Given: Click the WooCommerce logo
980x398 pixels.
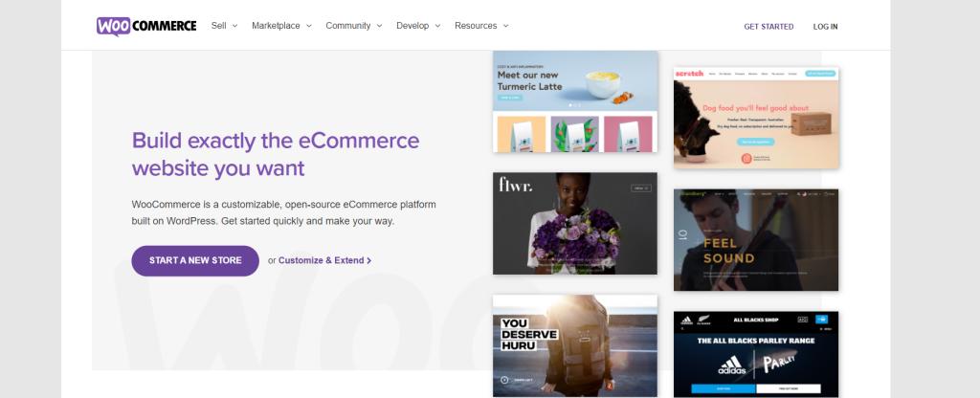Looking at the screenshot, I should [146, 26].
